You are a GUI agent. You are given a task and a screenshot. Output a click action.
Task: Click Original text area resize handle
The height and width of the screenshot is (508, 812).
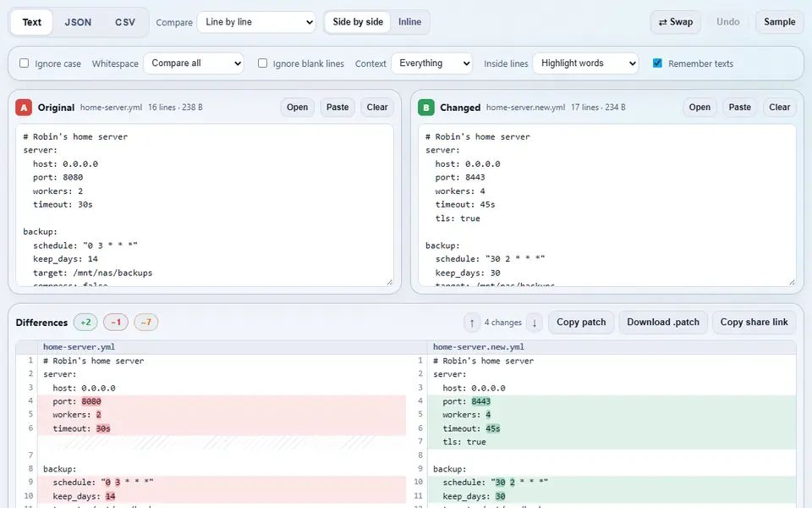click(x=389, y=282)
